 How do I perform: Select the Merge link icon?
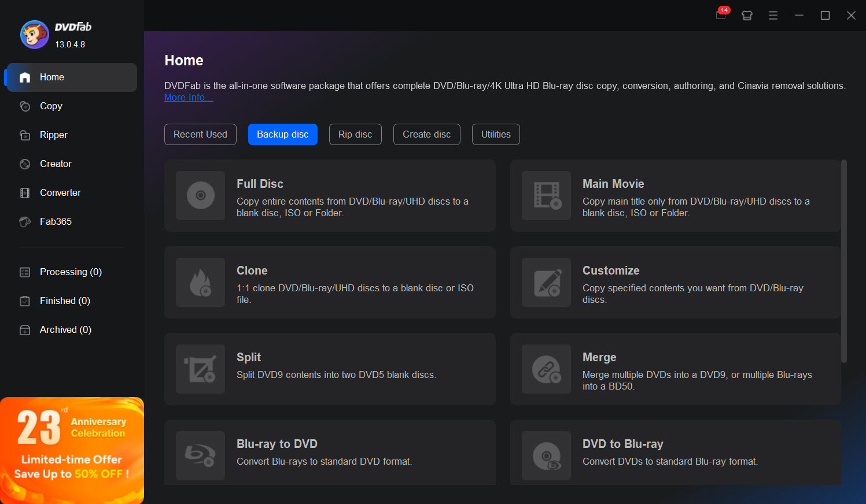546,369
